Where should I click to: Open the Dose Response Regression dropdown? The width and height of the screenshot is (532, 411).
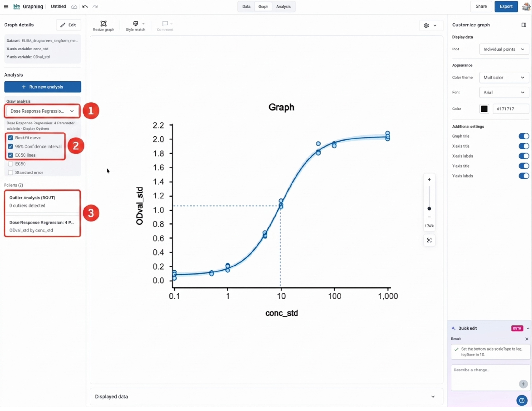[42, 111]
